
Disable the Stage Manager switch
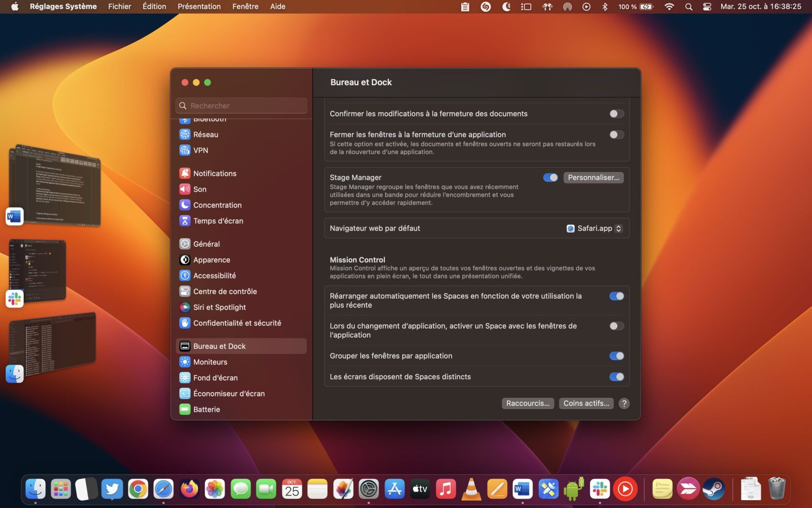(x=550, y=177)
